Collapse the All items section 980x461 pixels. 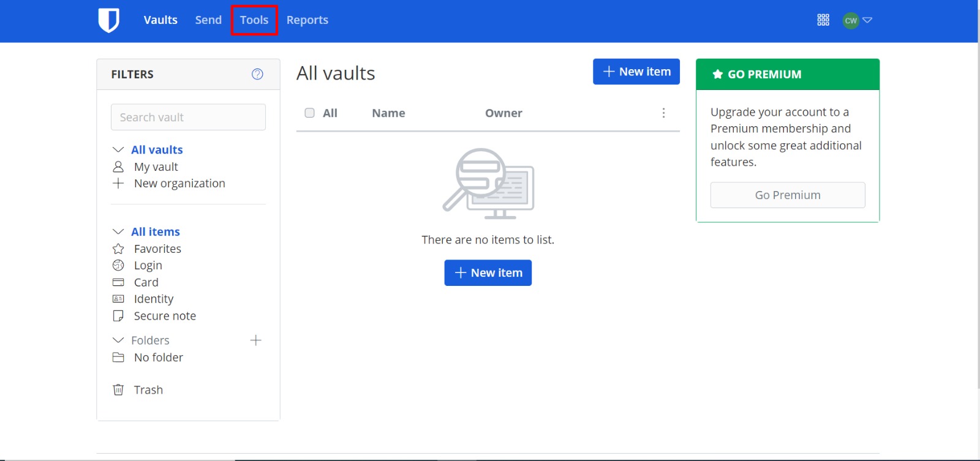(x=118, y=231)
